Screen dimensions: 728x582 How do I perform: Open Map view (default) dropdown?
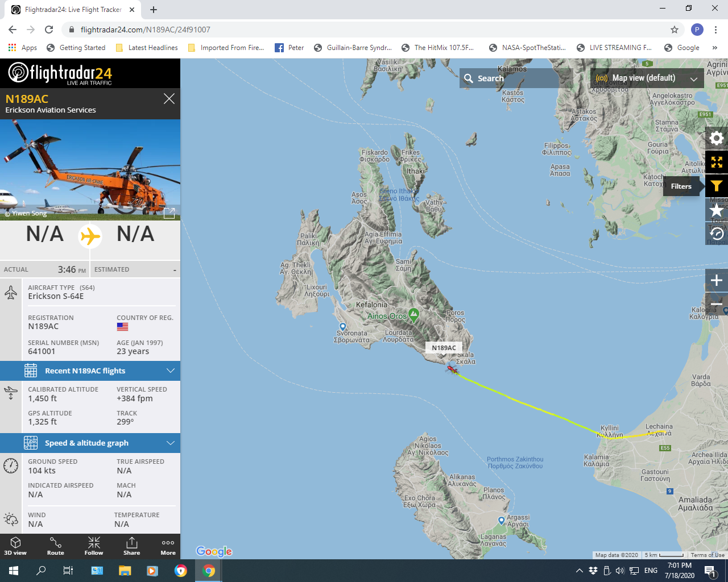[646, 78]
